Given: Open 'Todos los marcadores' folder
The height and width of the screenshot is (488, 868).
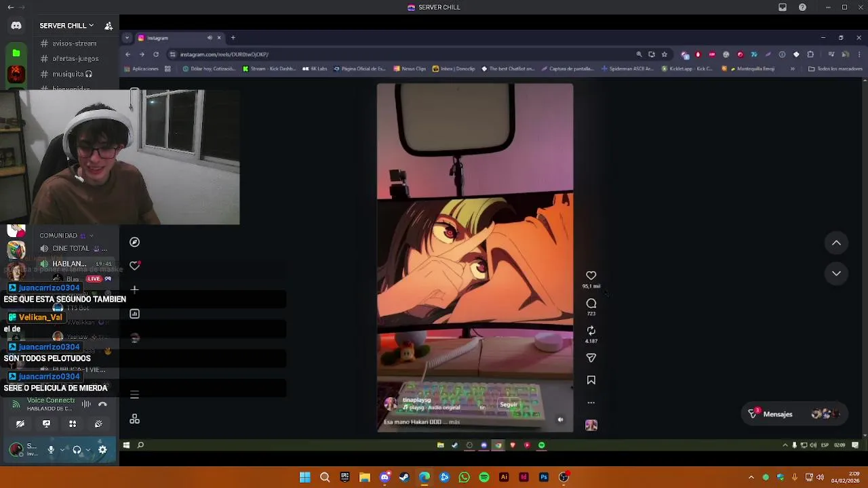Looking at the screenshot, I should tap(835, 68).
